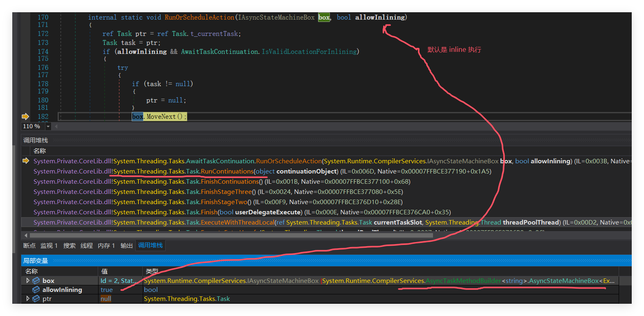Click the call stack scroll-left arrow
Screen dimensions: 644x316
26,235
